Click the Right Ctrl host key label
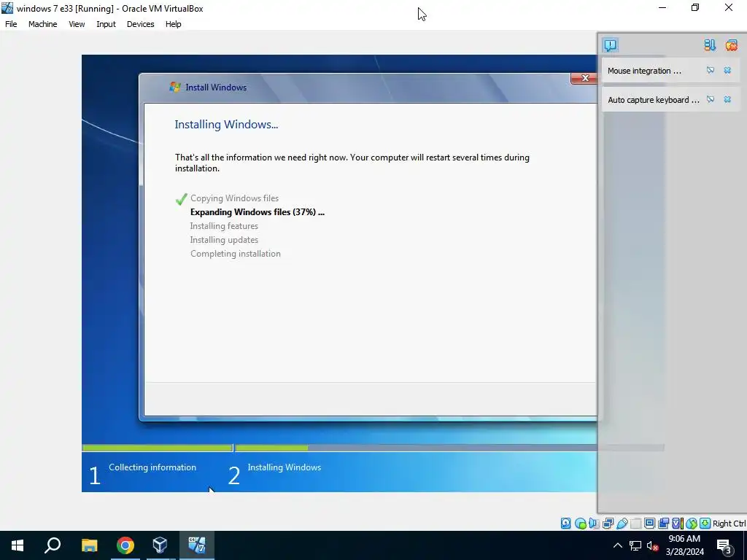The image size is (747, 560). pyautogui.click(x=729, y=524)
